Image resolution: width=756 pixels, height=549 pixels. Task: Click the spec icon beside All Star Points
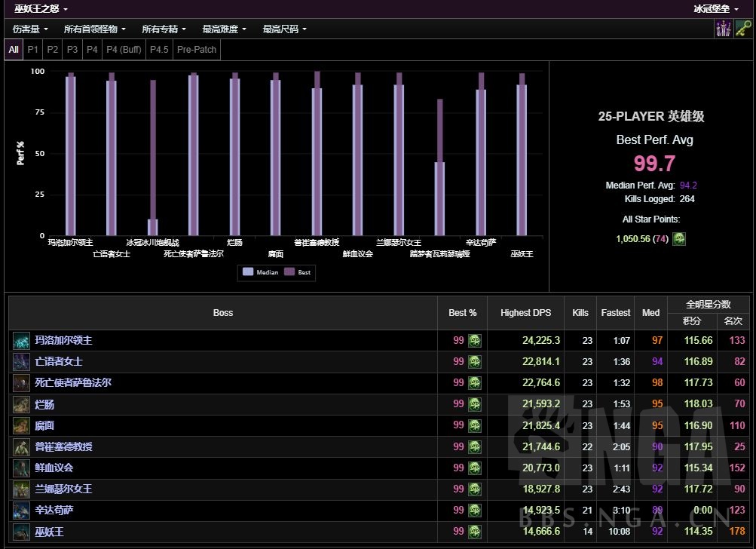coord(679,238)
